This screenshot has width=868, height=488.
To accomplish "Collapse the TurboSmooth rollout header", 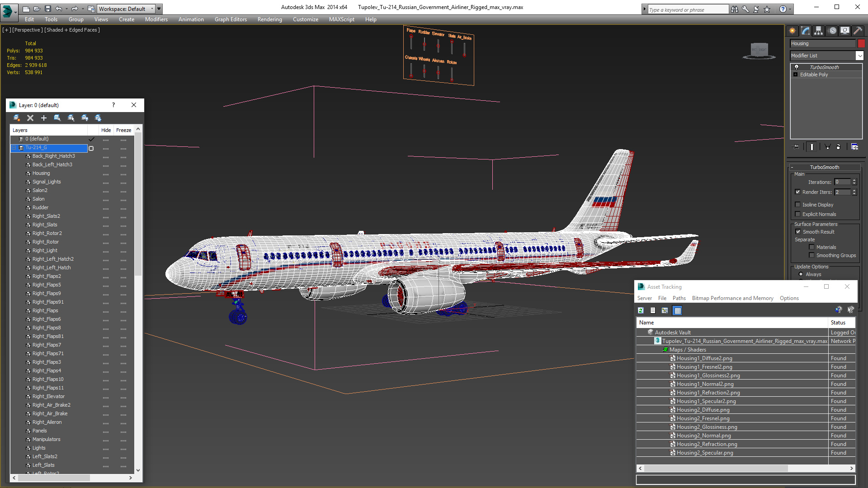I will [824, 167].
